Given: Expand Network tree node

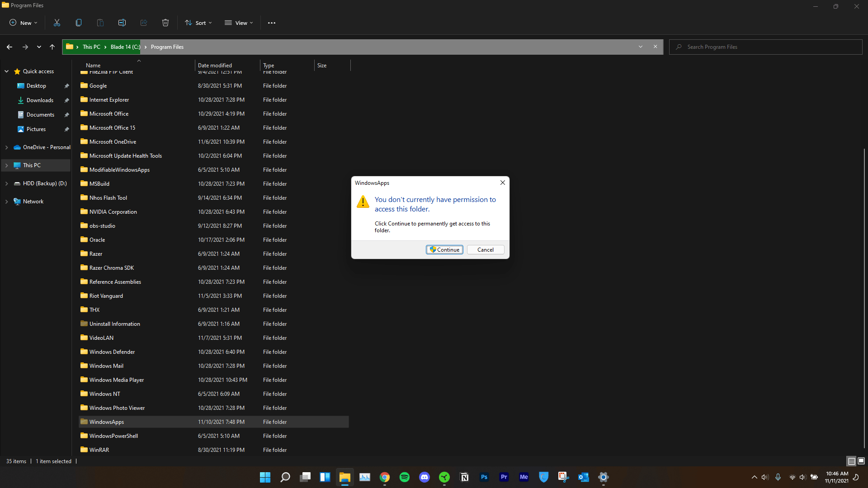Looking at the screenshot, I should (7, 202).
